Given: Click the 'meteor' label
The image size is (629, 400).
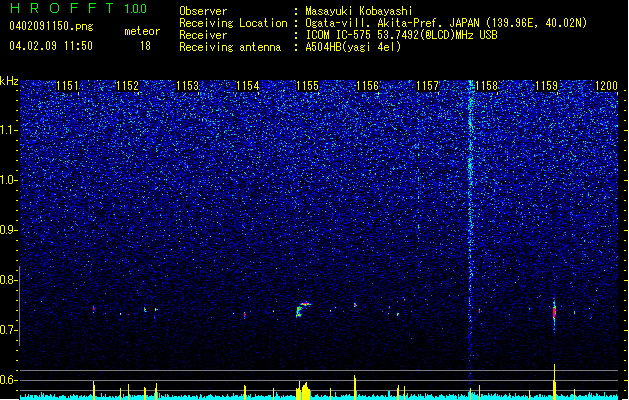Looking at the screenshot, I should (142, 31).
